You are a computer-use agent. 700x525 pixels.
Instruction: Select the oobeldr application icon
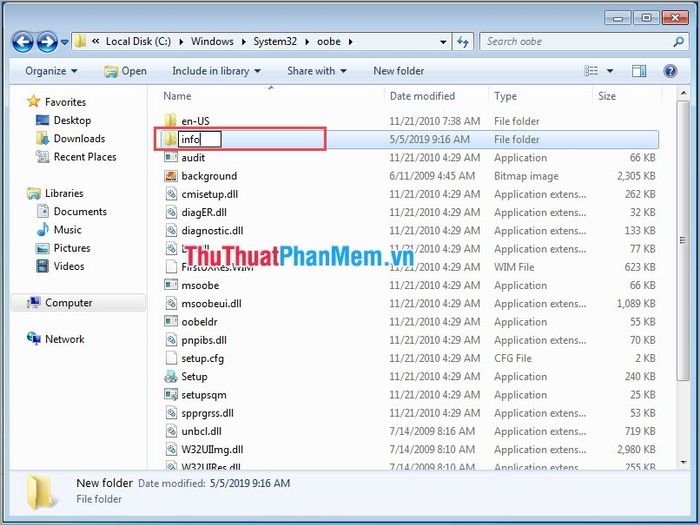point(171,321)
